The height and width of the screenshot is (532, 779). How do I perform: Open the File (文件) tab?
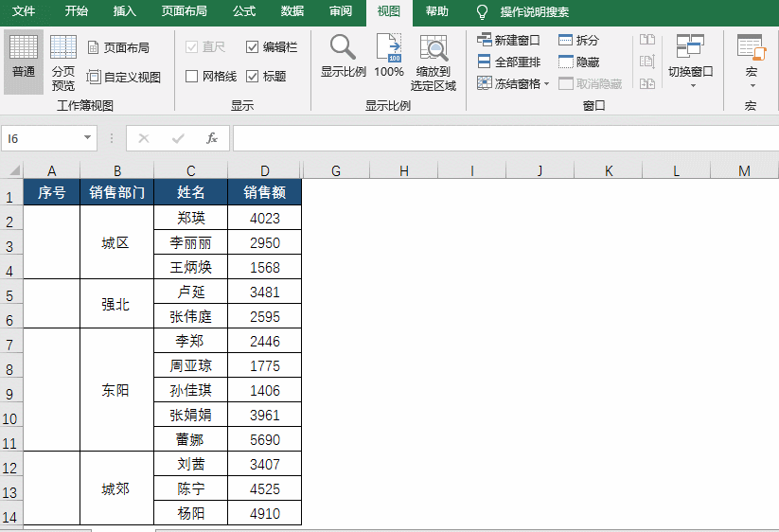24,11
